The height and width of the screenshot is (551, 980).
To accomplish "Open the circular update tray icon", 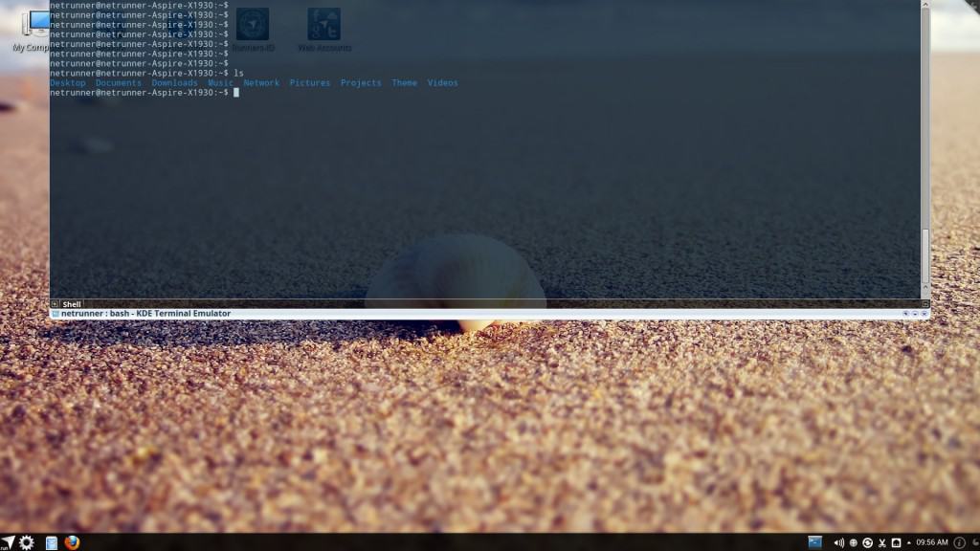I will click(867, 543).
